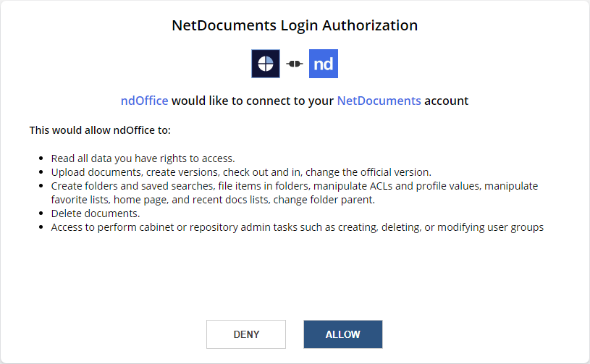
Task: Click the DENY button
Action: click(246, 334)
